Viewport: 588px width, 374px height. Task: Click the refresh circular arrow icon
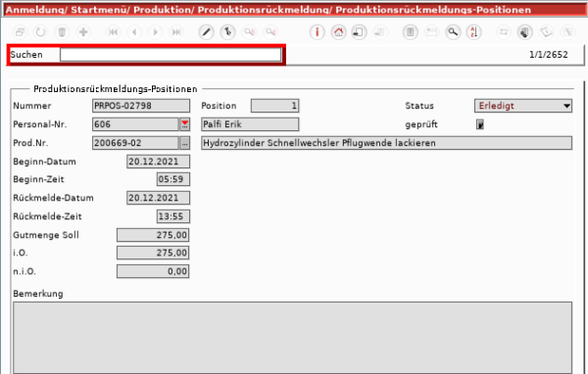40,32
